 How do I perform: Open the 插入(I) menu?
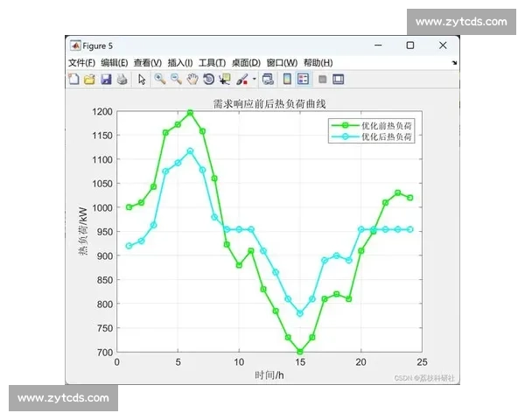click(x=180, y=63)
